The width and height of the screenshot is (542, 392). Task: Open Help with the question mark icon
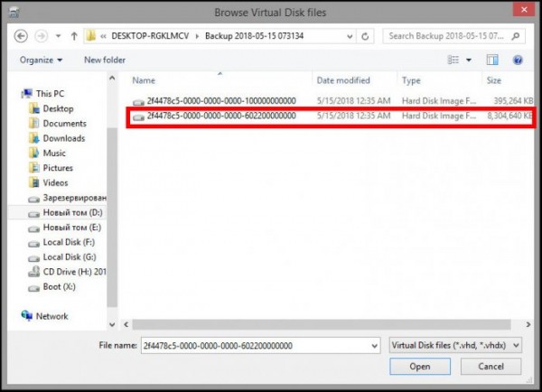(518, 61)
